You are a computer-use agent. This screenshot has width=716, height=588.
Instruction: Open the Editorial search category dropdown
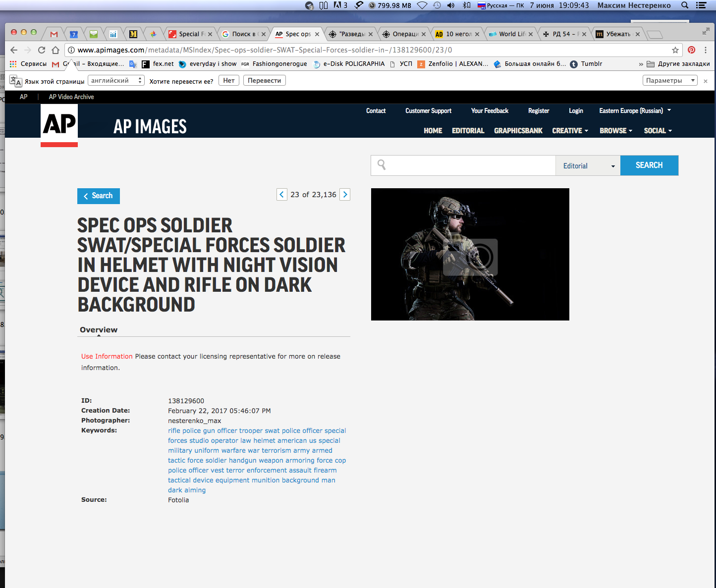(588, 165)
